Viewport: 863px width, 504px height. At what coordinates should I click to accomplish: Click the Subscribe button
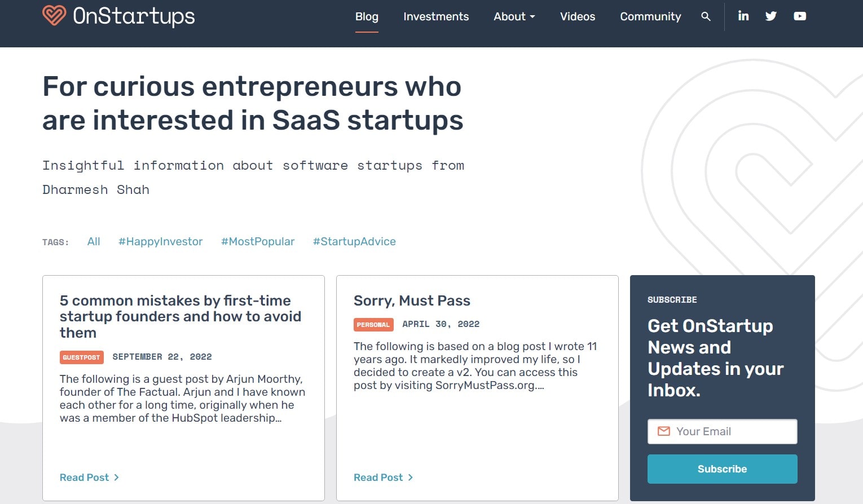coord(722,469)
